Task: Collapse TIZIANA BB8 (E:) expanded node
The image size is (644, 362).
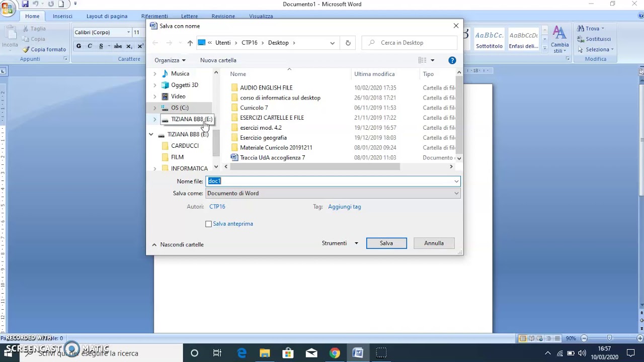Action: pyautogui.click(x=151, y=134)
